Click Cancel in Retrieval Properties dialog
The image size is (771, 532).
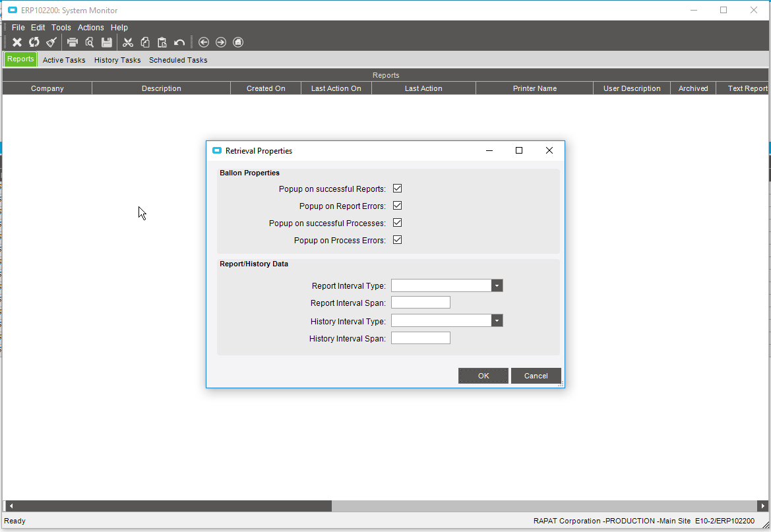point(536,376)
